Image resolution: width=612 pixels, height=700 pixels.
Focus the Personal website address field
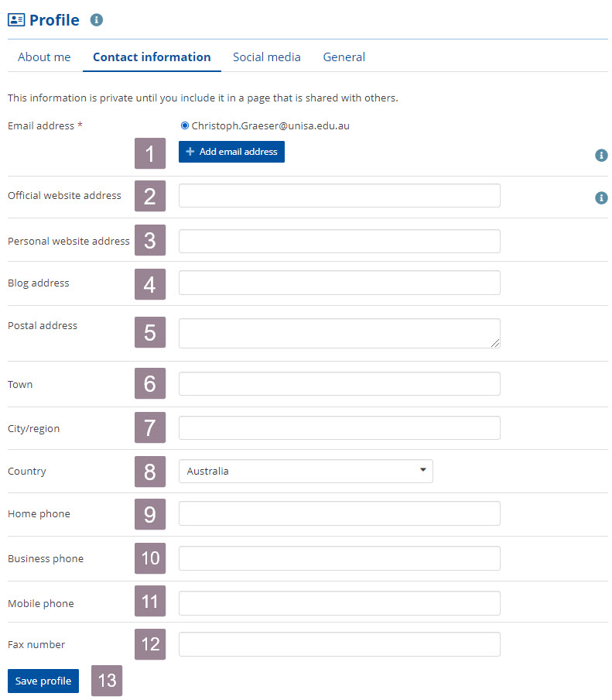[340, 241]
